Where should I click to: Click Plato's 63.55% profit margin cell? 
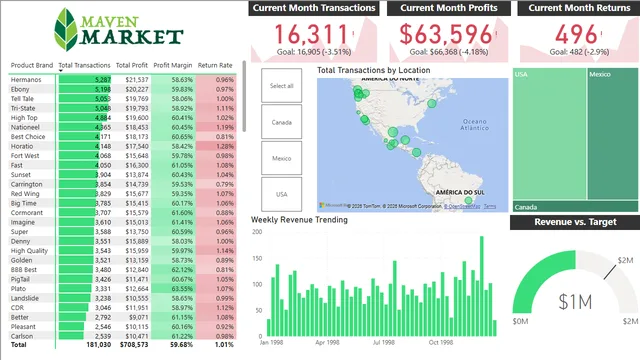pyautogui.click(x=173, y=289)
